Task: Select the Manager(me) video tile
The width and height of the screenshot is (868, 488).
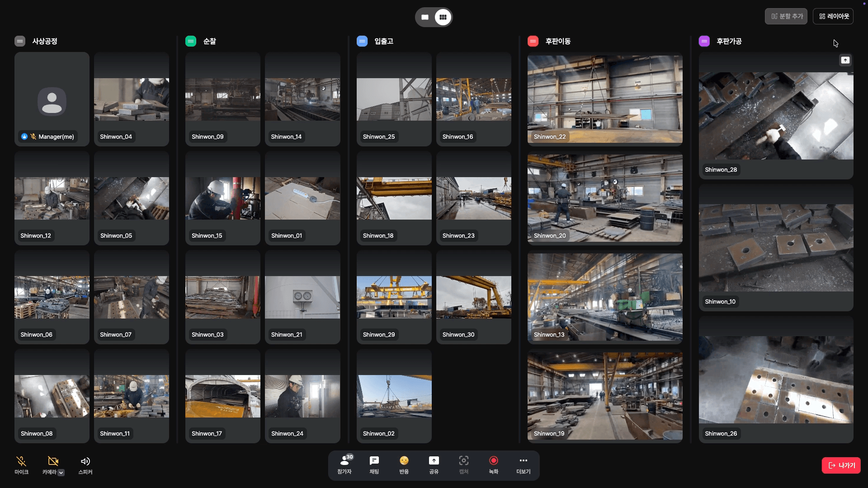Action: click(52, 99)
